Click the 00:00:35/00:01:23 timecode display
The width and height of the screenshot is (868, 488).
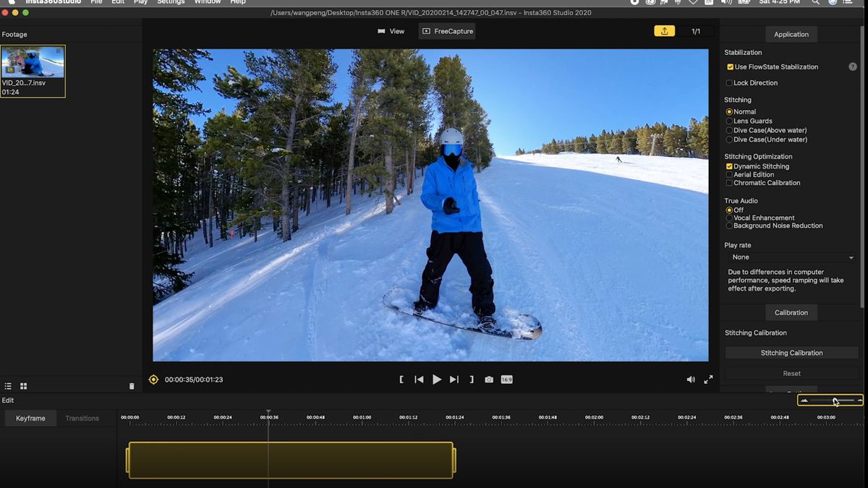coord(194,380)
